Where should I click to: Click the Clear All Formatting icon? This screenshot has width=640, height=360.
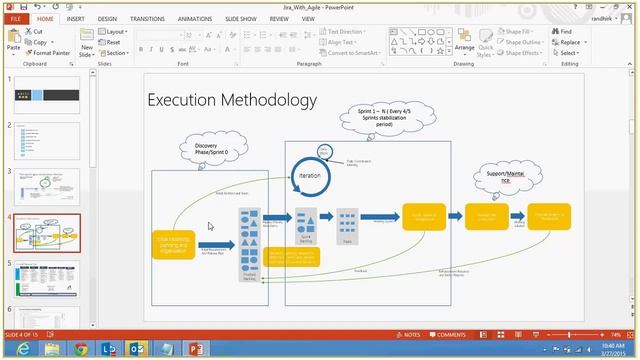click(233, 36)
